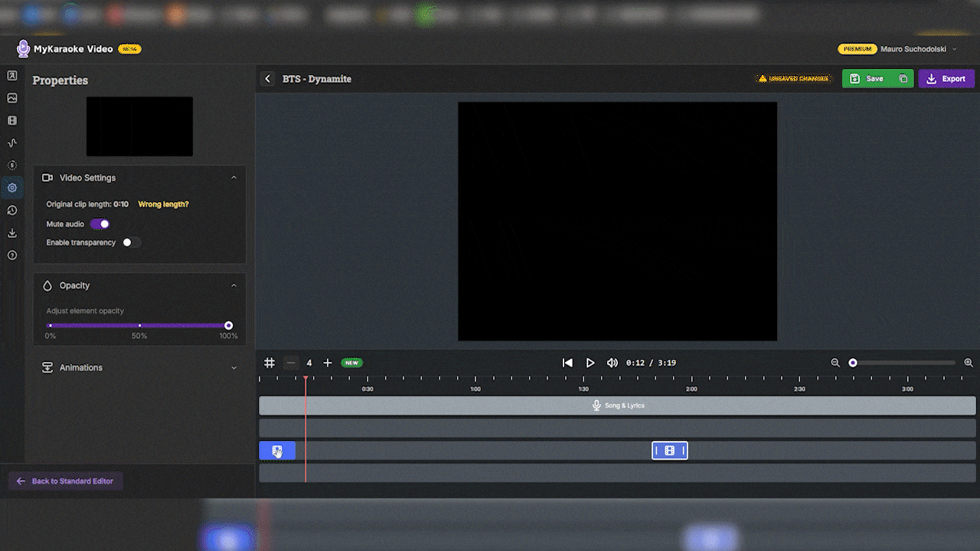
Task: Click the clip thumbnail in Properties panel
Action: pos(139,126)
